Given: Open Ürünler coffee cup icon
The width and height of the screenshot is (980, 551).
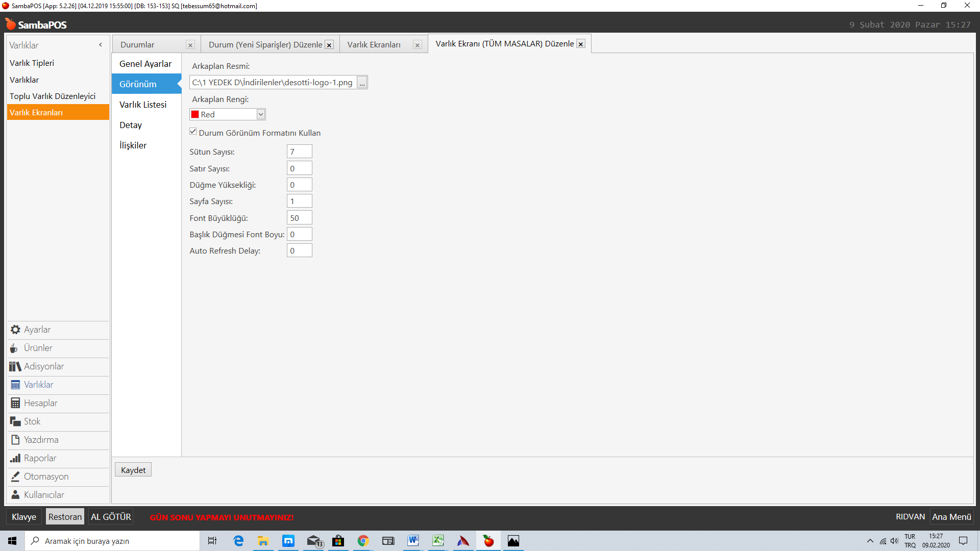Looking at the screenshot, I should tap(14, 348).
